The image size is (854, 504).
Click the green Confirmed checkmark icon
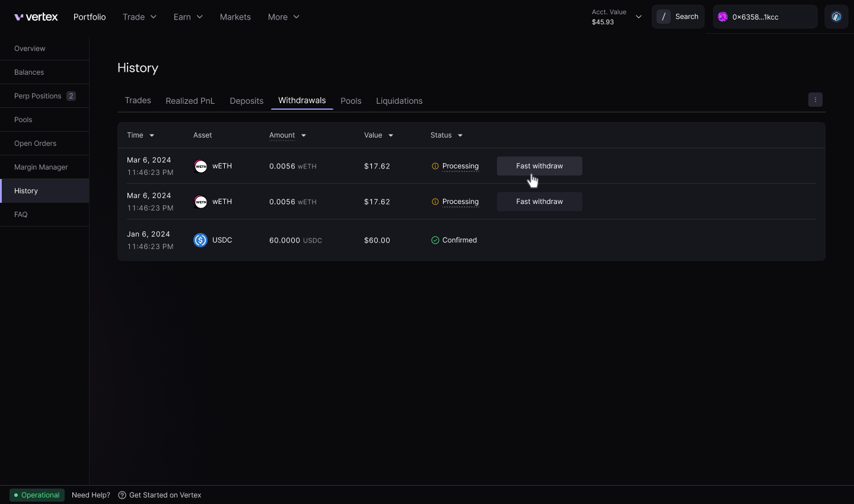tap(435, 240)
